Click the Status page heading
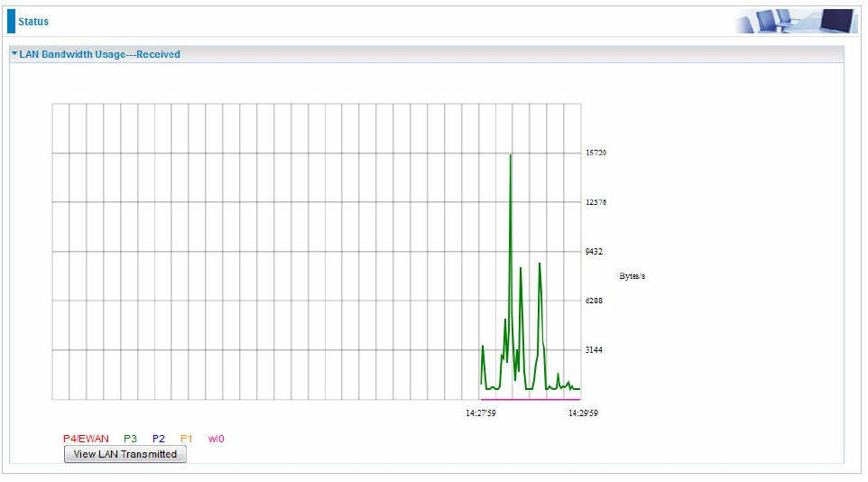The image size is (868, 482). click(33, 22)
